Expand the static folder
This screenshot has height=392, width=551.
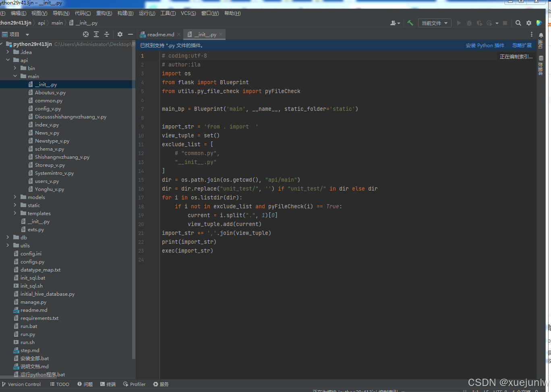pyautogui.click(x=15, y=205)
